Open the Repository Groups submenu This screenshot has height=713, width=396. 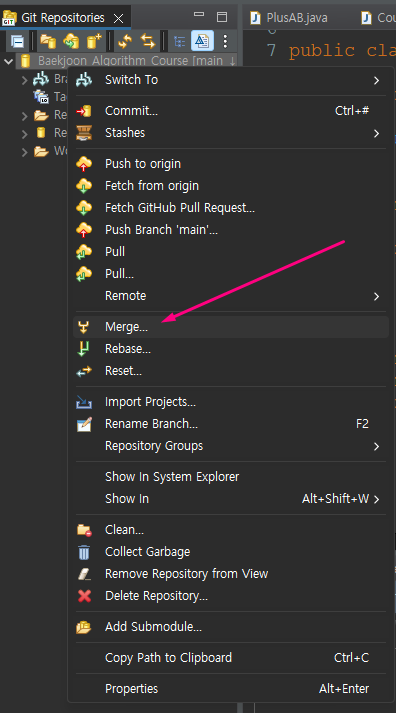[x=231, y=446]
